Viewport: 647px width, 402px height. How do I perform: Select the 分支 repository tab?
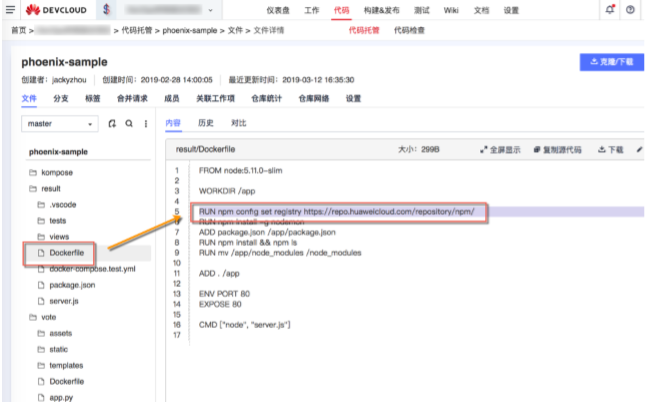61,98
